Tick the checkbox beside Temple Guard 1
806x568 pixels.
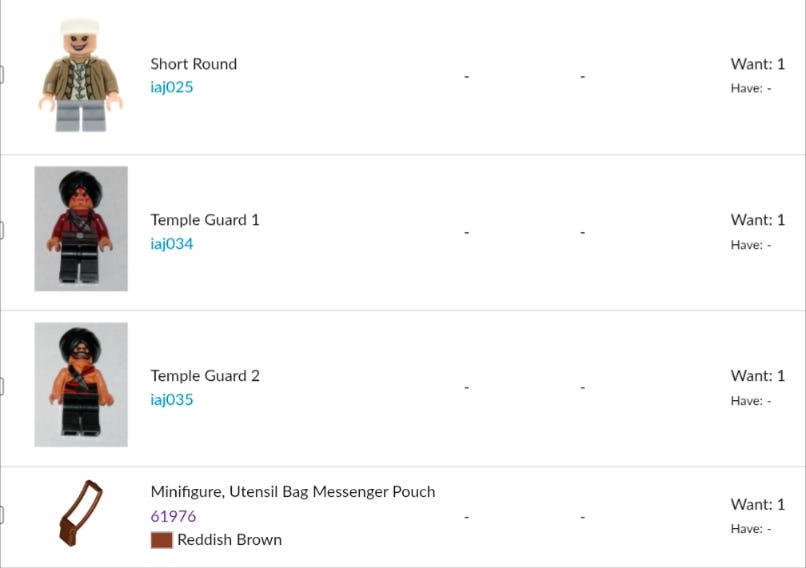(x=2, y=230)
